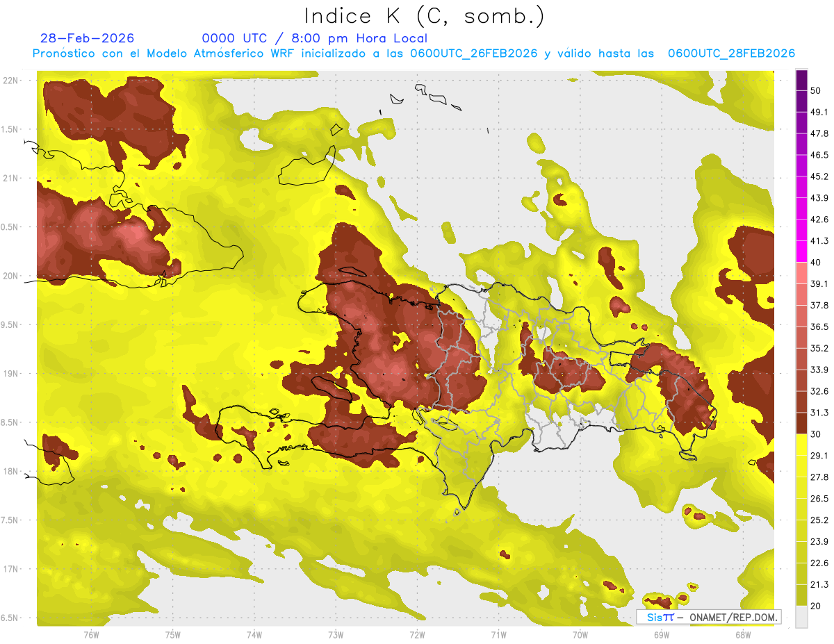This screenshot has height=644, width=834.
Task: Click the '7.5N' latitude label
Action: (x=10, y=520)
